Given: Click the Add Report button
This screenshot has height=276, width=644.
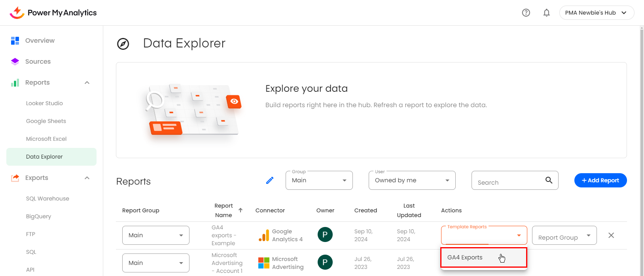Looking at the screenshot, I should (x=600, y=180).
